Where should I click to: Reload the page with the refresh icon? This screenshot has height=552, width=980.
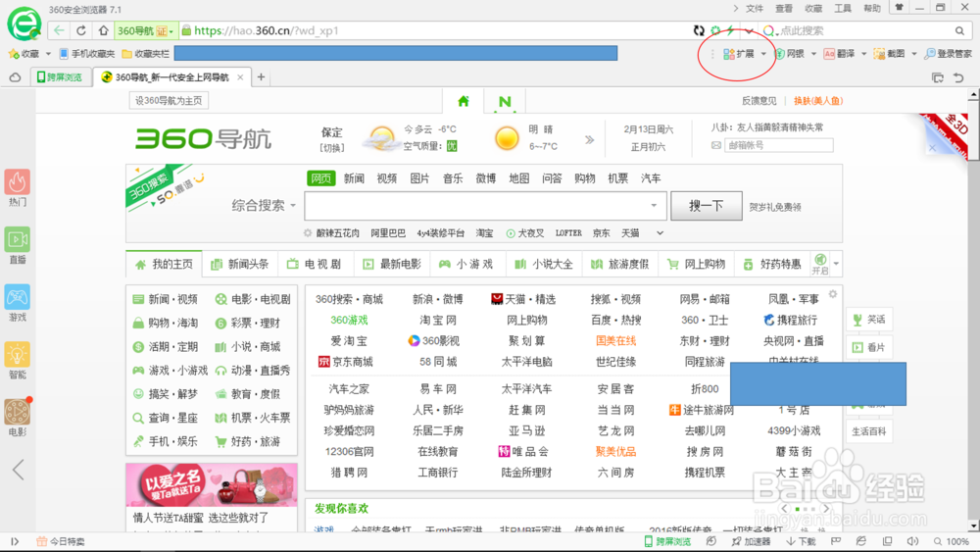(81, 30)
